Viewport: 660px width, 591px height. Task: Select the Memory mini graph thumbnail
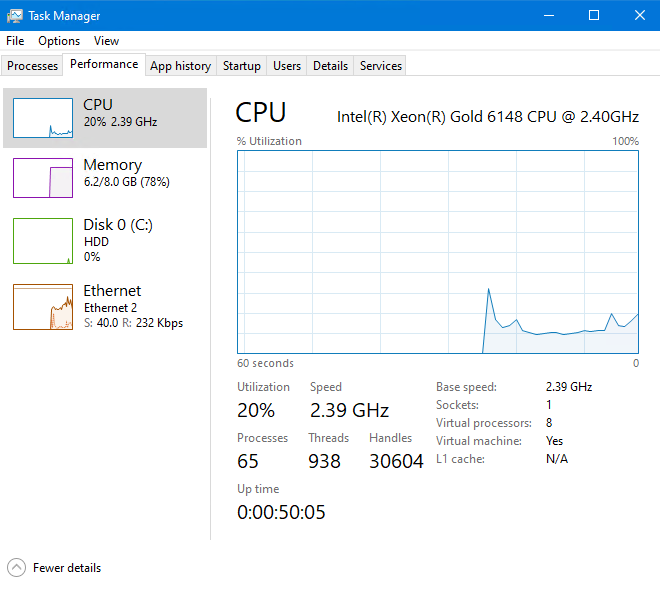click(43, 177)
